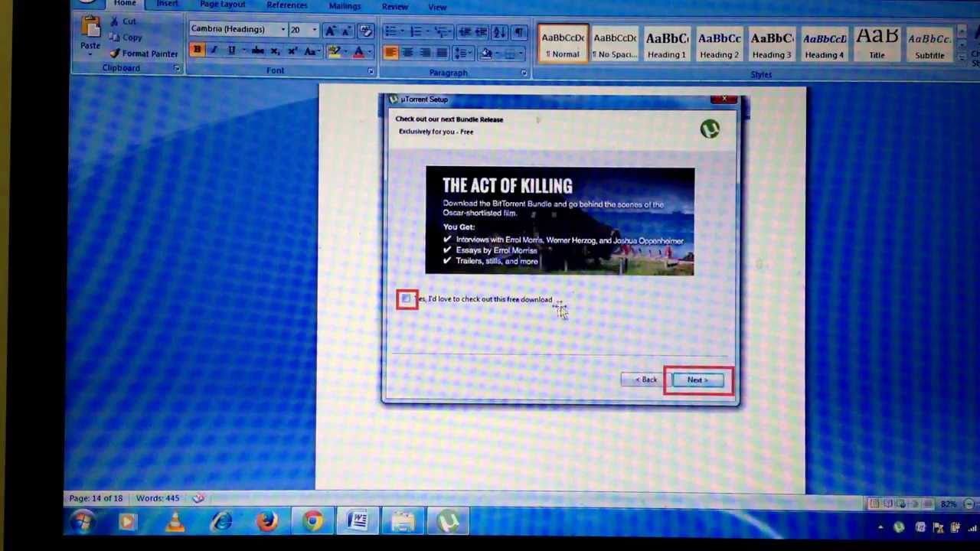Click the Multilevel List icon
Viewport: 980px width, 551px height.
[443, 32]
